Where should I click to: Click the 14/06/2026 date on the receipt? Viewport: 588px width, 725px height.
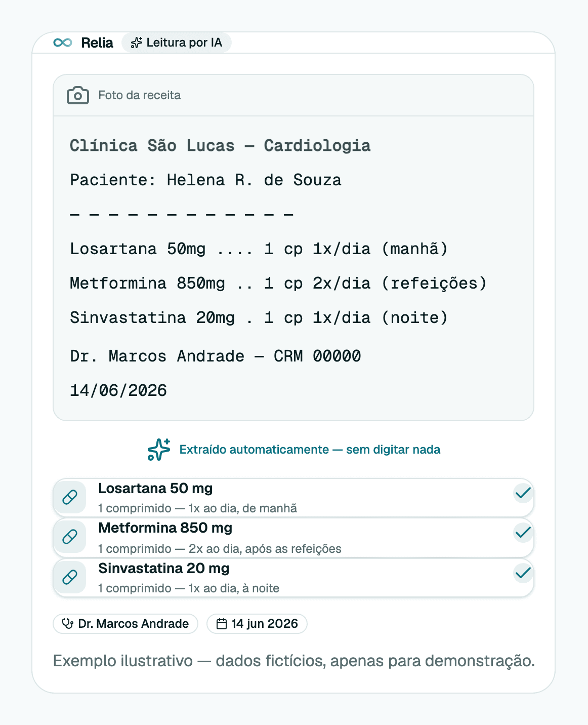tap(118, 391)
